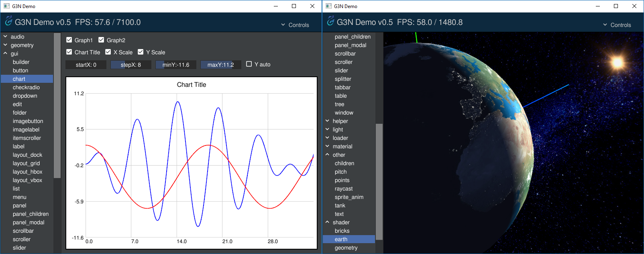Open the raycast demo item
644x254 pixels.
(349, 188)
